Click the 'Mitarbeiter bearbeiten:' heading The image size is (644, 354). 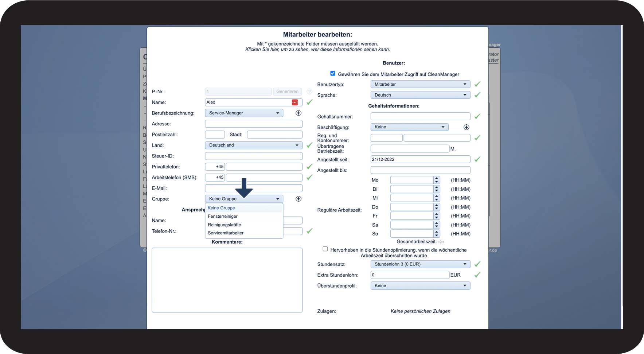point(318,35)
